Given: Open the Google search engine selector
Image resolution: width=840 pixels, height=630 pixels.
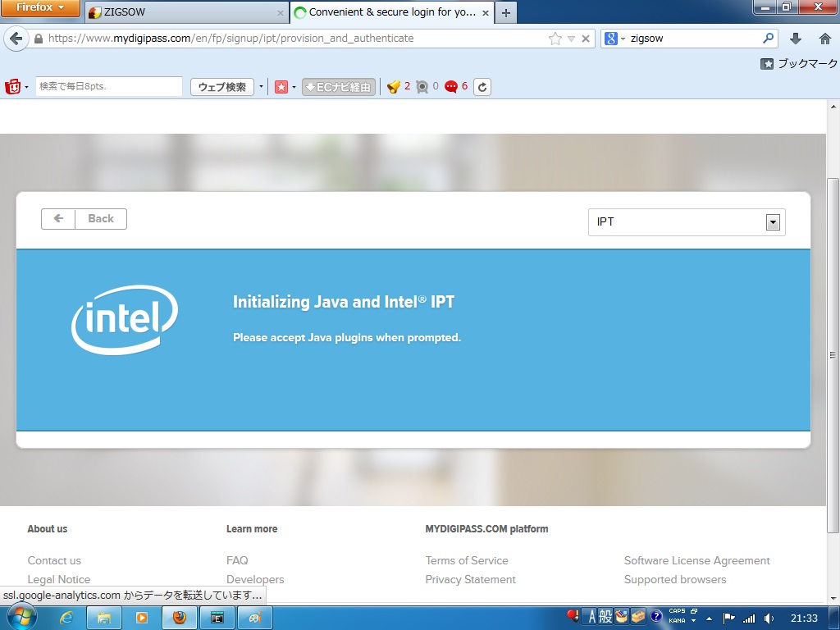Looking at the screenshot, I should [614, 39].
